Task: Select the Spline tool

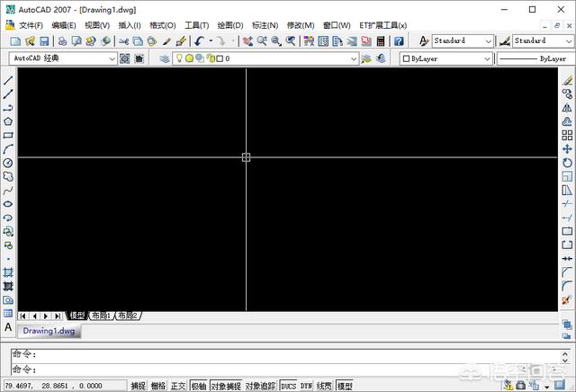Action: tap(8, 190)
